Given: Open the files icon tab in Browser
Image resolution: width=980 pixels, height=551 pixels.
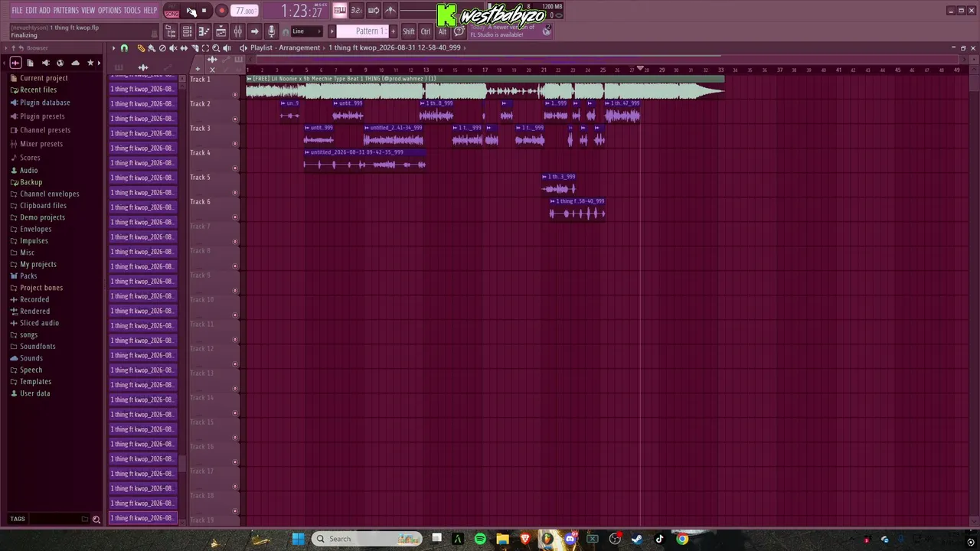Looking at the screenshot, I should [30, 63].
